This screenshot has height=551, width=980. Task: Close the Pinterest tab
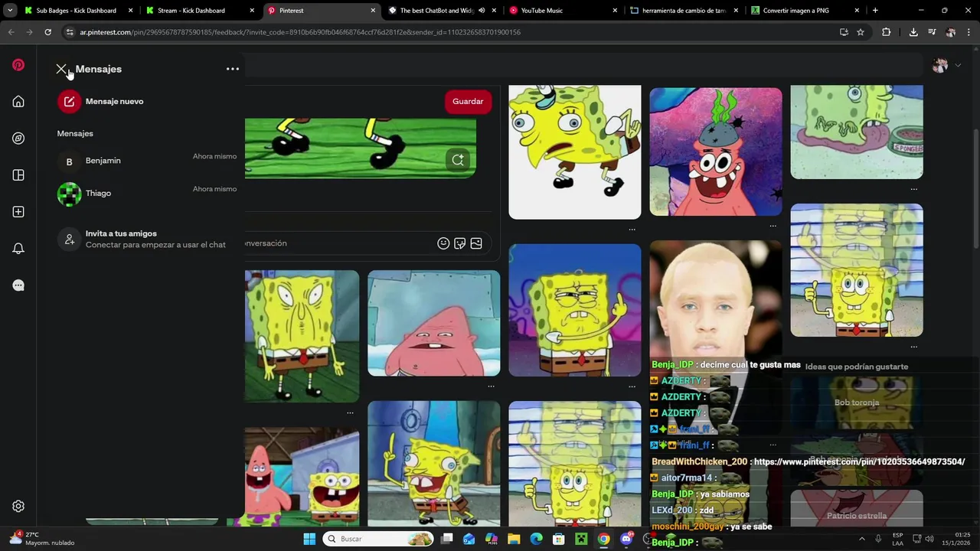coord(373,11)
